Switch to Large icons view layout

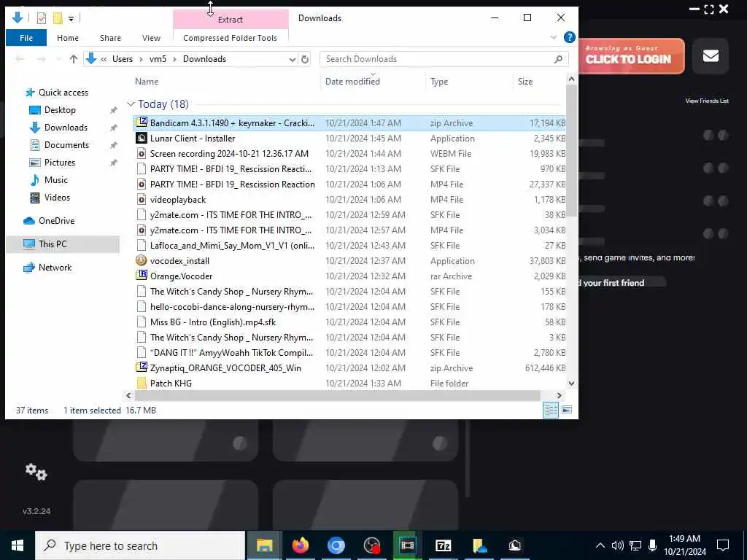pos(566,410)
